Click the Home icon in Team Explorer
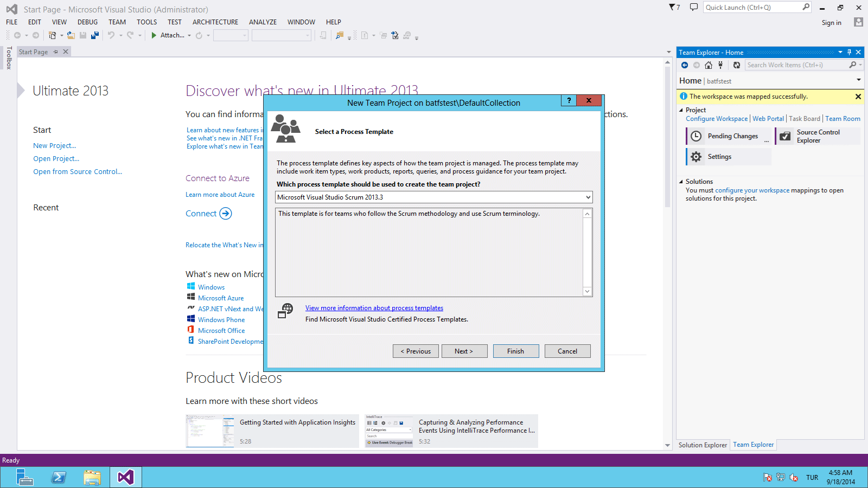This screenshot has width=868, height=488. pos(708,65)
